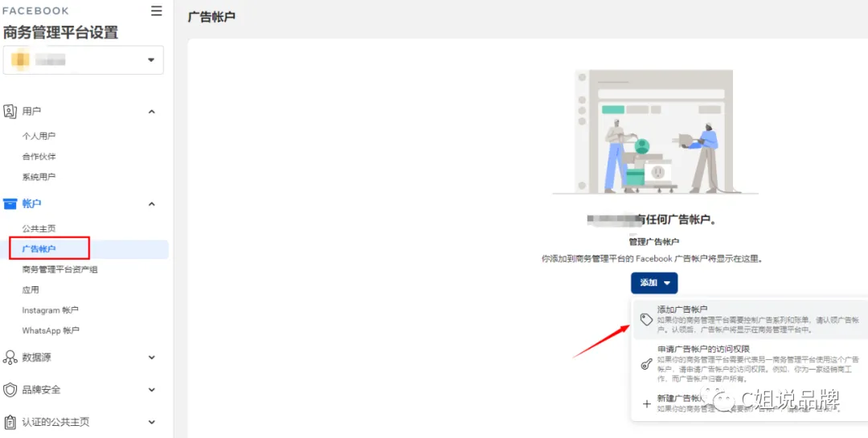Open Instagram 帐户 in the sidebar

point(51,310)
